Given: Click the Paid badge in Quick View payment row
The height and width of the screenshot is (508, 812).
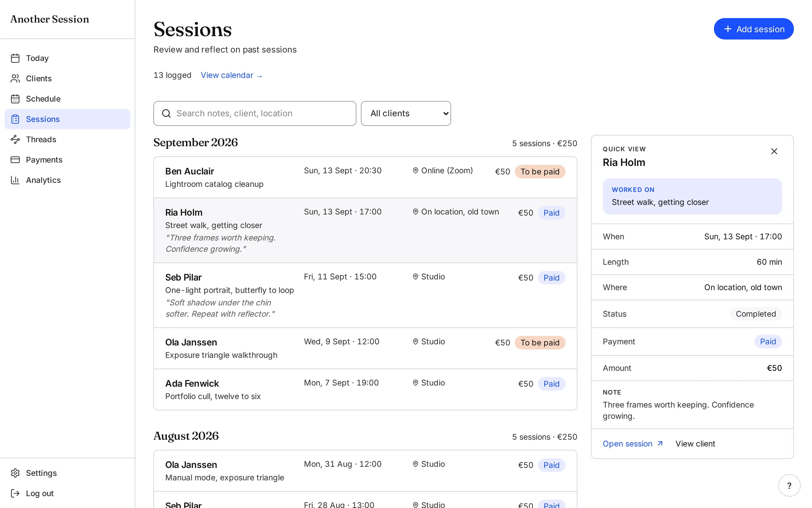Looking at the screenshot, I should [768, 342].
